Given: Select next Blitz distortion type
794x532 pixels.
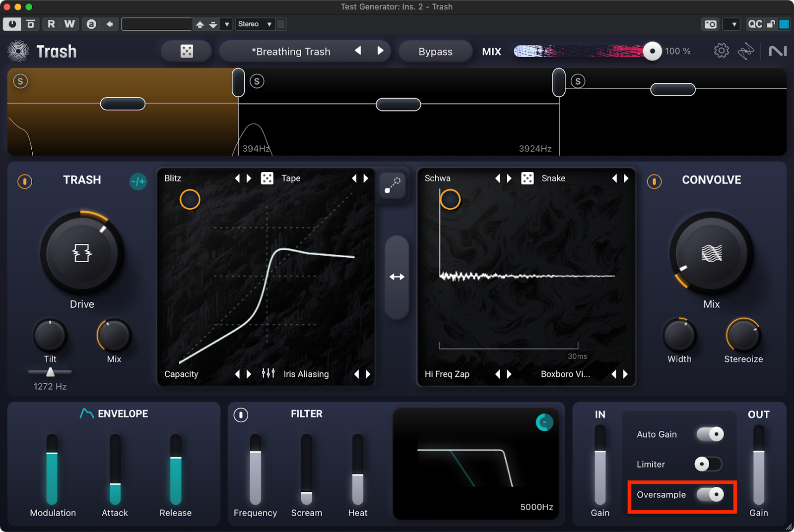Looking at the screenshot, I should point(249,178).
